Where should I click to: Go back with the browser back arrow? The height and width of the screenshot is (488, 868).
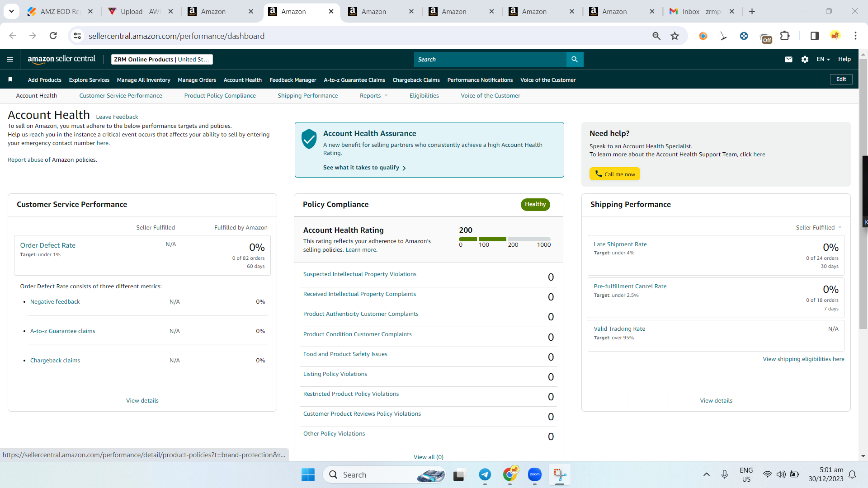click(13, 36)
